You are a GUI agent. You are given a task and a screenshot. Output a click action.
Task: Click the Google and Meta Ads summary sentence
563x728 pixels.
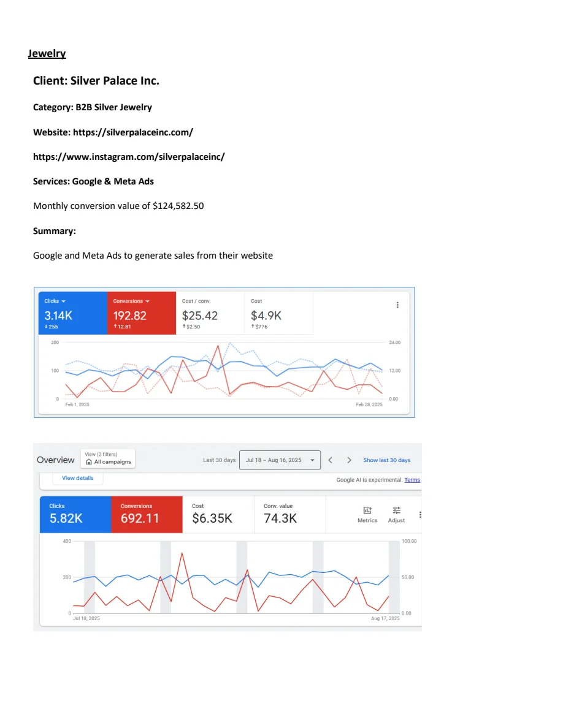point(153,256)
